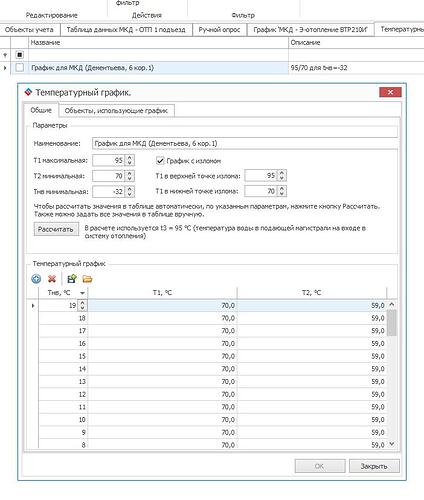The image size is (424, 500).
Task: Open the Тнв column sort dropdown arrow
Action: pos(82,293)
